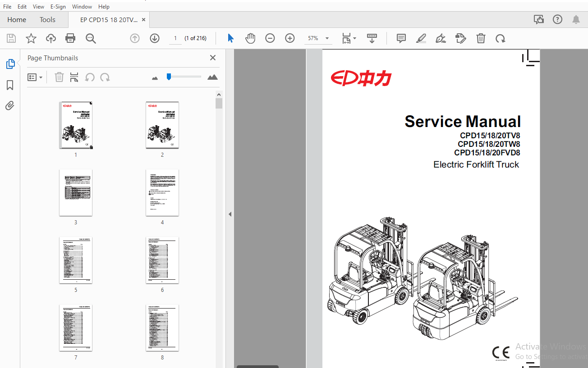Screen dimensions: 588x368
Task: Enlarge thumbnails with large mountains icon
Action: pyautogui.click(x=212, y=77)
